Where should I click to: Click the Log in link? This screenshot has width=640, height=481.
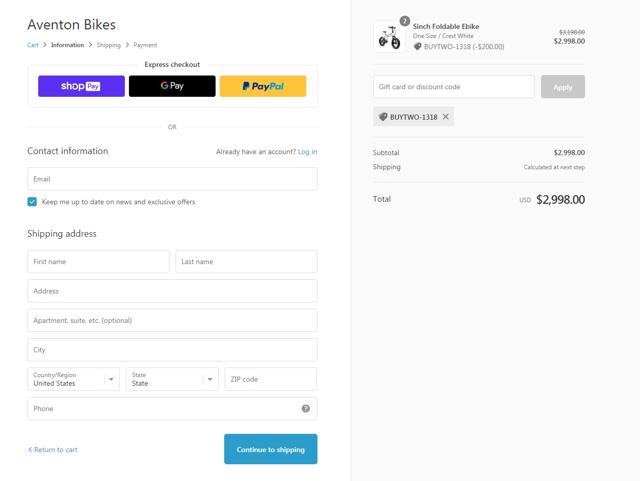click(x=307, y=151)
